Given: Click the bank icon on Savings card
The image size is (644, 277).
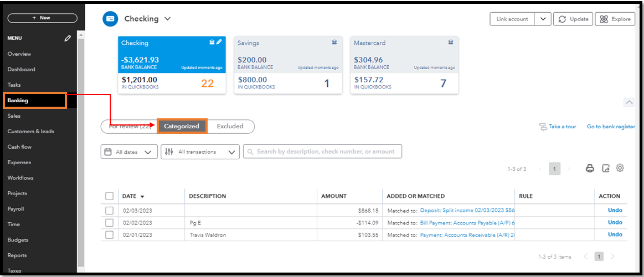Looking at the screenshot, I should click(x=334, y=42).
